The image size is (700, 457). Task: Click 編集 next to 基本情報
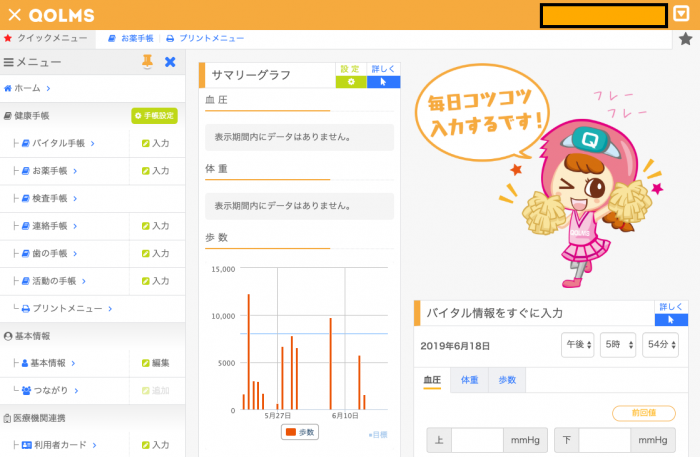[155, 363]
